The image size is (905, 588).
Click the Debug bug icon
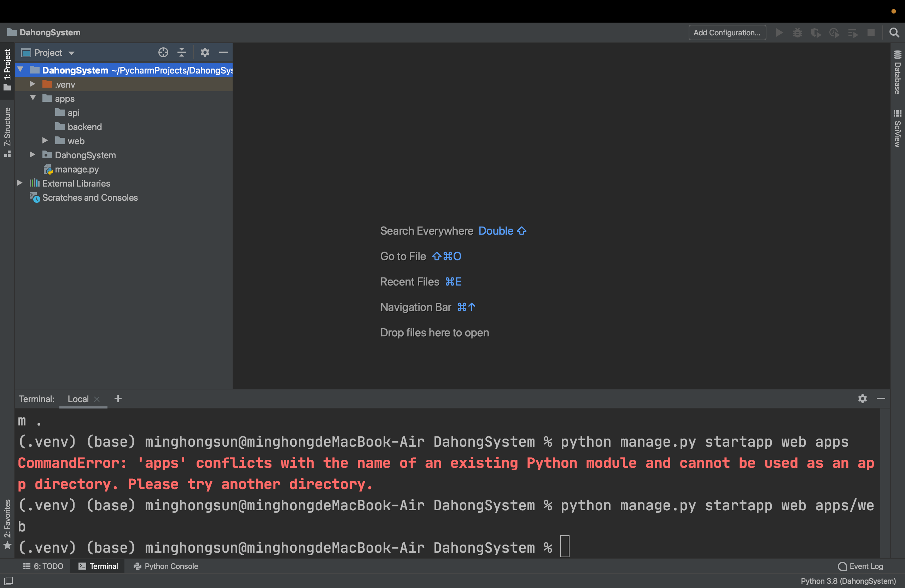(x=798, y=33)
